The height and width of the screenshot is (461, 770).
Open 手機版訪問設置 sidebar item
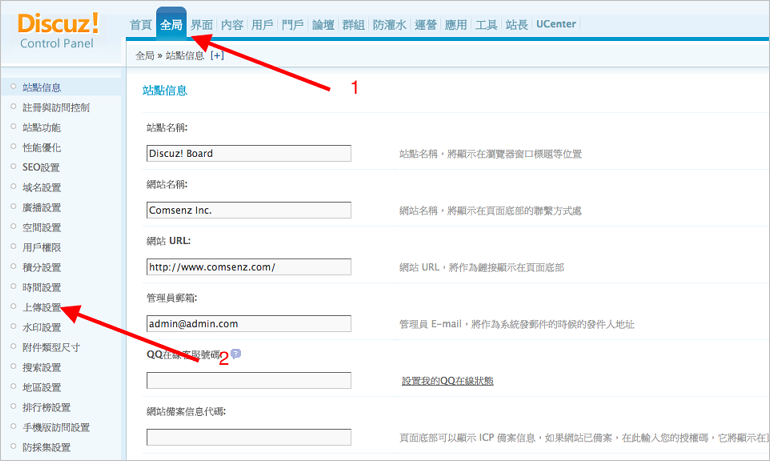click(x=56, y=428)
